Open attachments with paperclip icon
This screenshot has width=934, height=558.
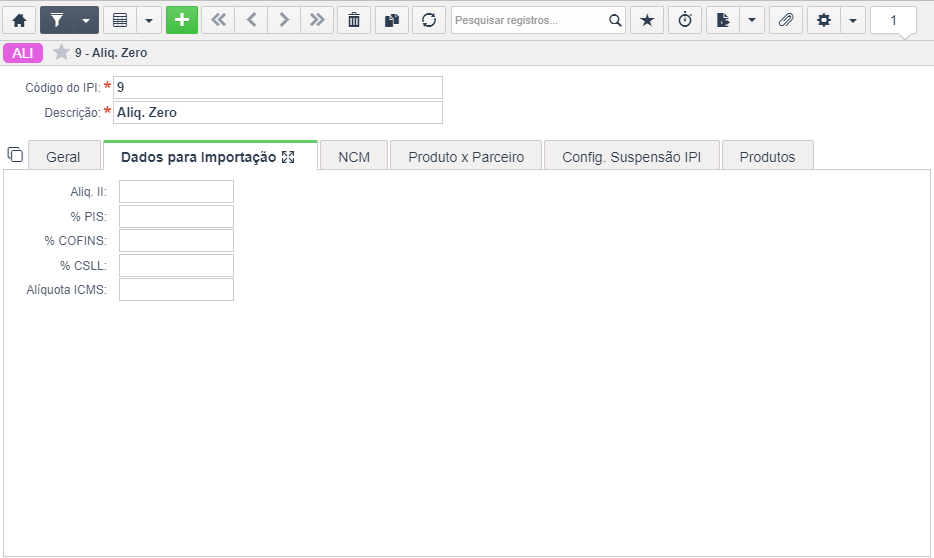coord(786,20)
